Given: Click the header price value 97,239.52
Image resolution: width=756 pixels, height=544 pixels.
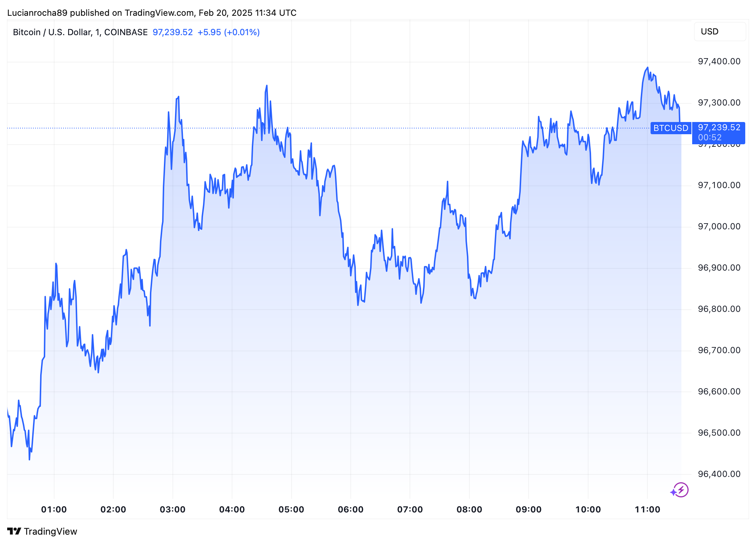Looking at the screenshot, I should click(173, 32).
